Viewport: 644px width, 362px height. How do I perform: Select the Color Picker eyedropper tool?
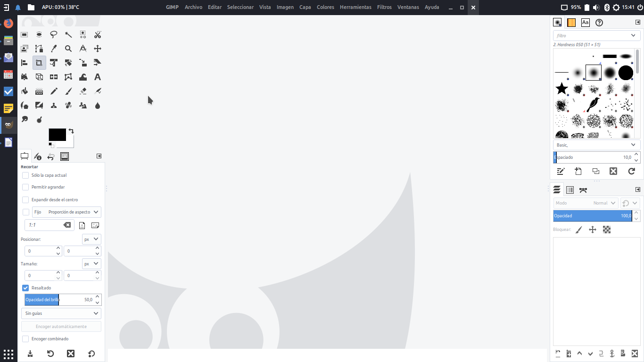54,49
